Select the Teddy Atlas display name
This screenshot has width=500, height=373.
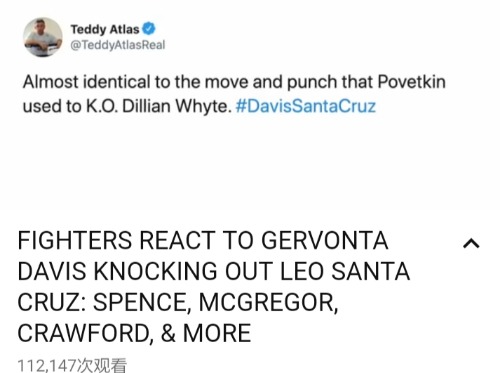[105, 29]
